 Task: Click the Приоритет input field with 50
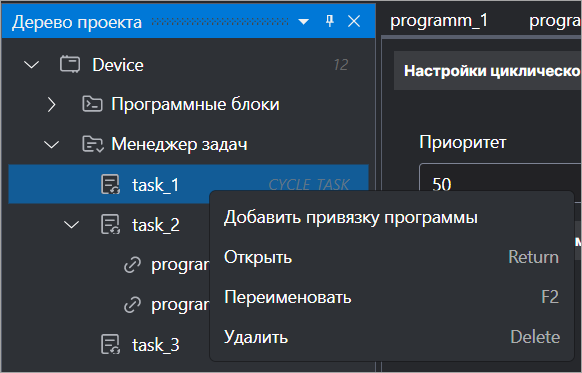(x=500, y=184)
